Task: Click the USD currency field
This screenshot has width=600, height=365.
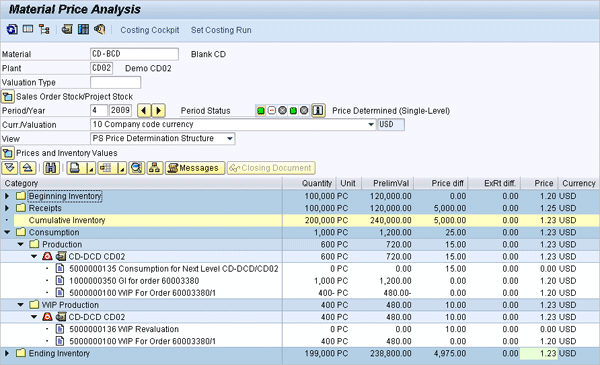Action: pyautogui.click(x=391, y=124)
